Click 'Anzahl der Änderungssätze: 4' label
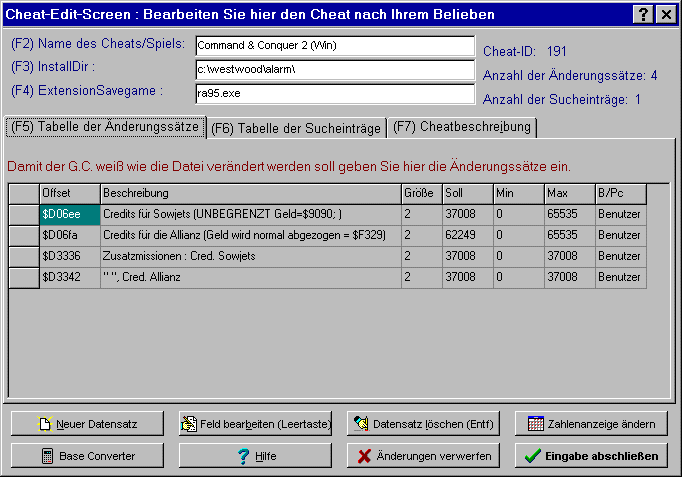 570,76
